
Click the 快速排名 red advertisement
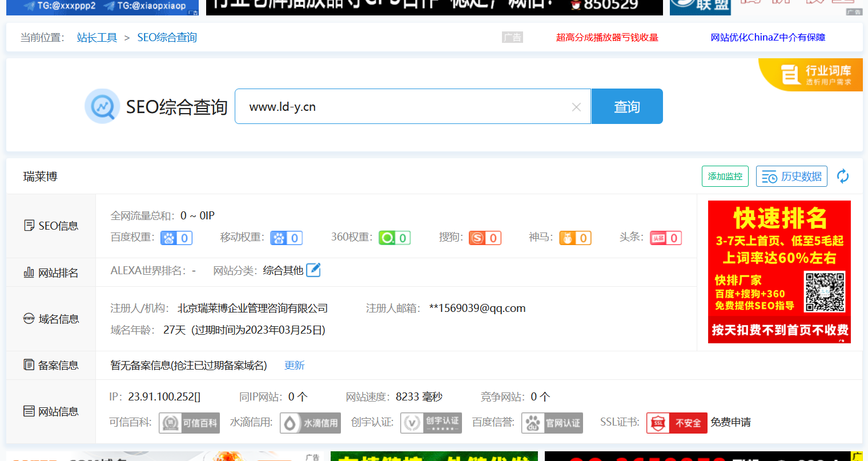(779, 272)
